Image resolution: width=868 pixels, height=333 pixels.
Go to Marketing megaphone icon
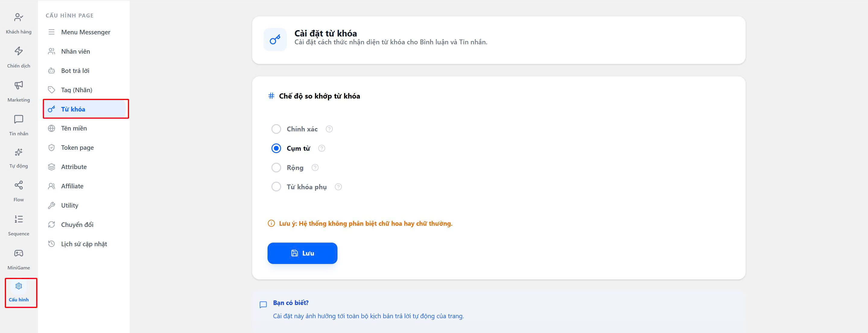[x=18, y=85]
